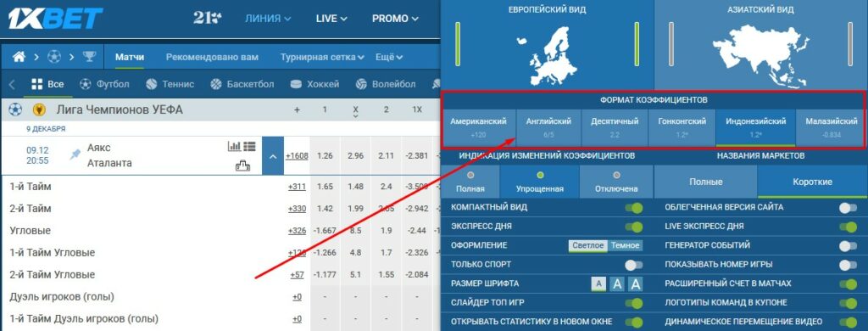Screen dimensions: 868x331
Task: Toggle Live экспресс дня switch
Action: 848,227
